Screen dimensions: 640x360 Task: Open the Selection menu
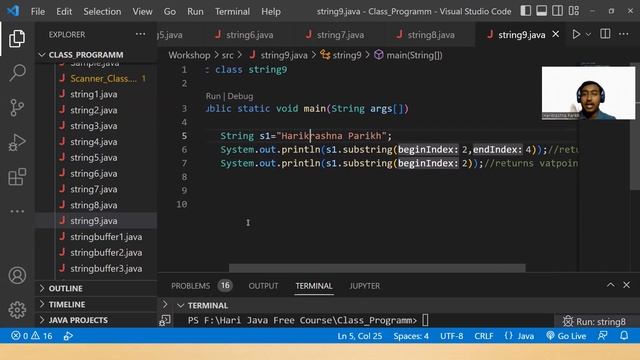(x=102, y=11)
